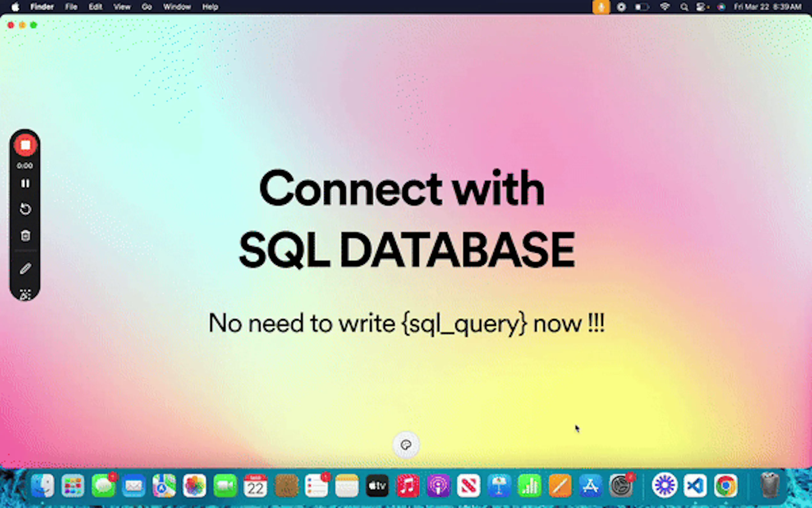Open Spotlight search magnifier
This screenshot has width=812, height=508.
click(x=684, y=7)
